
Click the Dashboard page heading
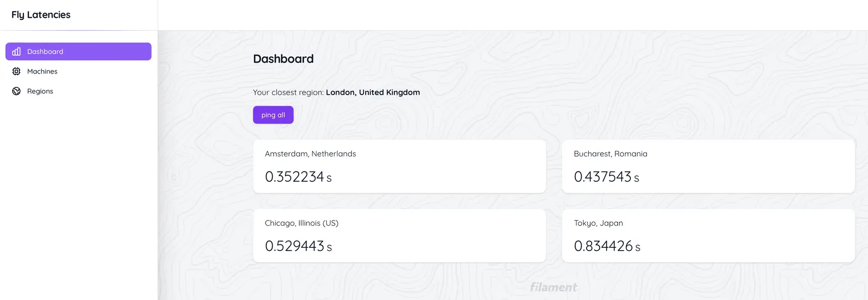click(x=283, y=59)
